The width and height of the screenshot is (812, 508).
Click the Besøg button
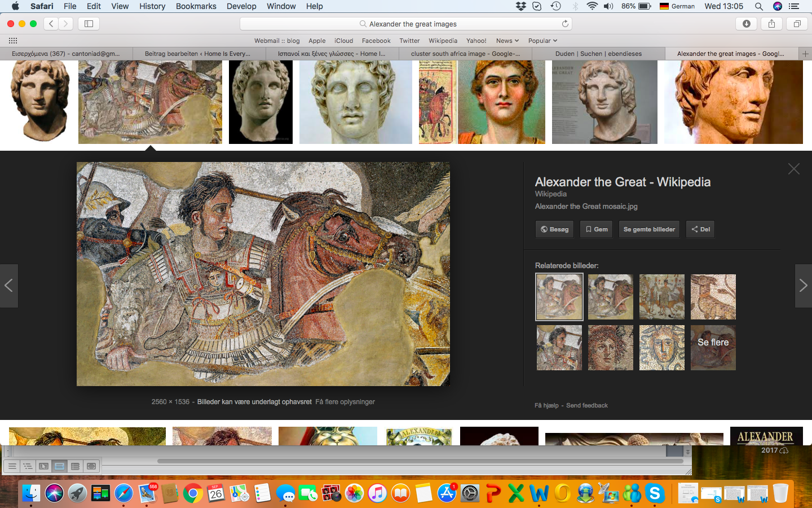coord(554,229)
